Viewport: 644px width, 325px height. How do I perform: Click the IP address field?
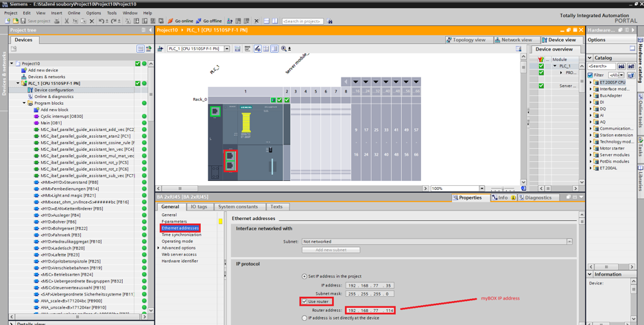[x=370, y=285]
